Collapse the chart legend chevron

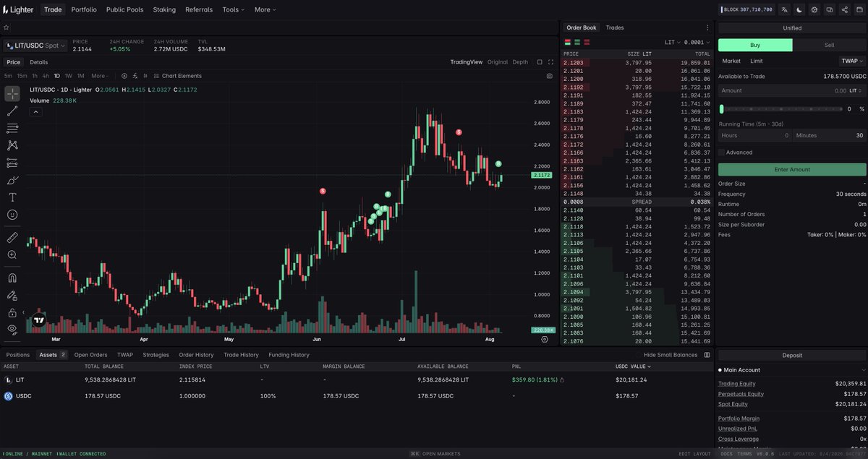36,111
